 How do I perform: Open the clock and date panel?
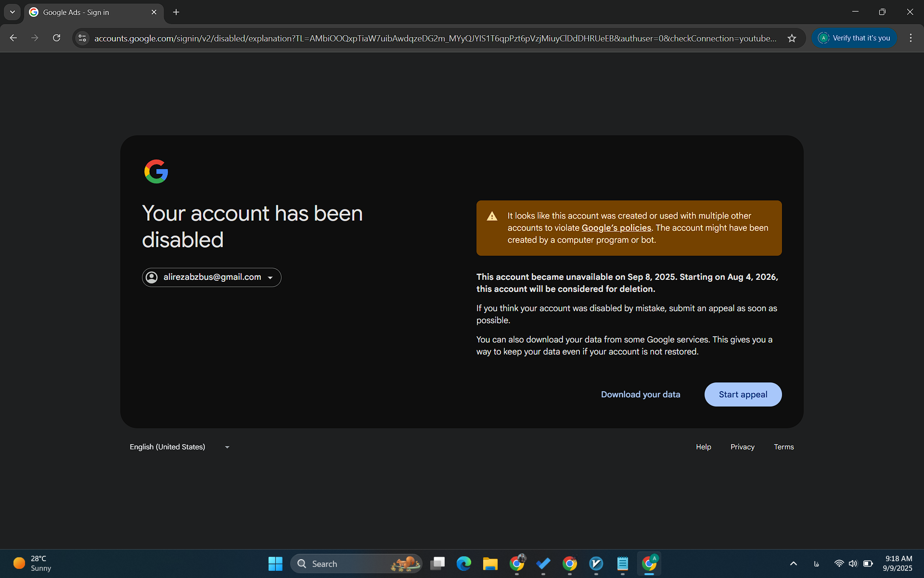click(898, 564)
